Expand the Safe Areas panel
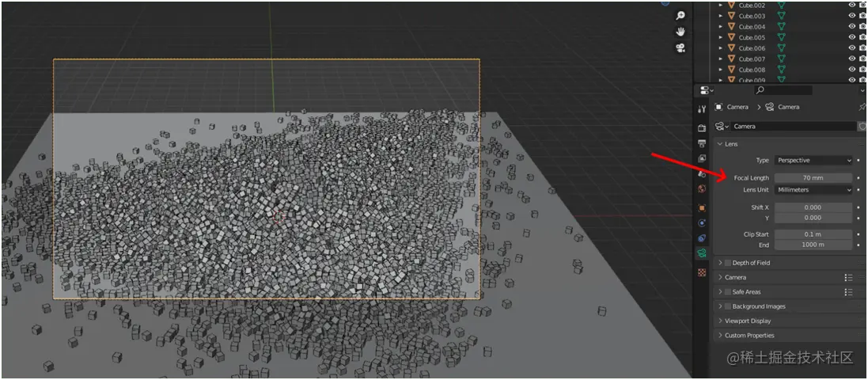 pyautogui.click(x=720, y=292)
